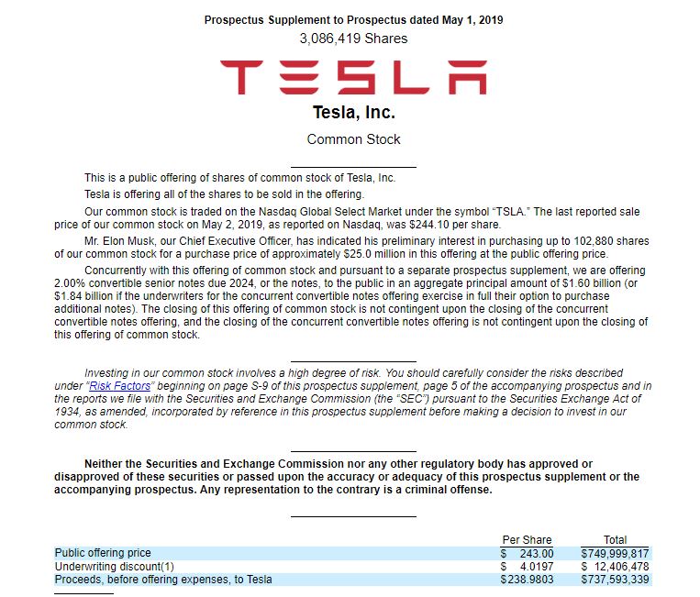The width and height of the screenshot is (700, 597).
Task: Click the Underwriting discount(1) row label
Action: pos(115,566)
